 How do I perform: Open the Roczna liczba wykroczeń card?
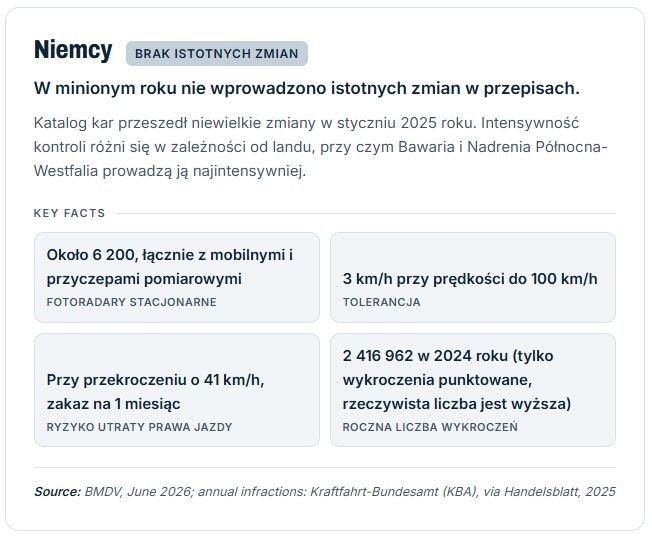tap(473, 390)
